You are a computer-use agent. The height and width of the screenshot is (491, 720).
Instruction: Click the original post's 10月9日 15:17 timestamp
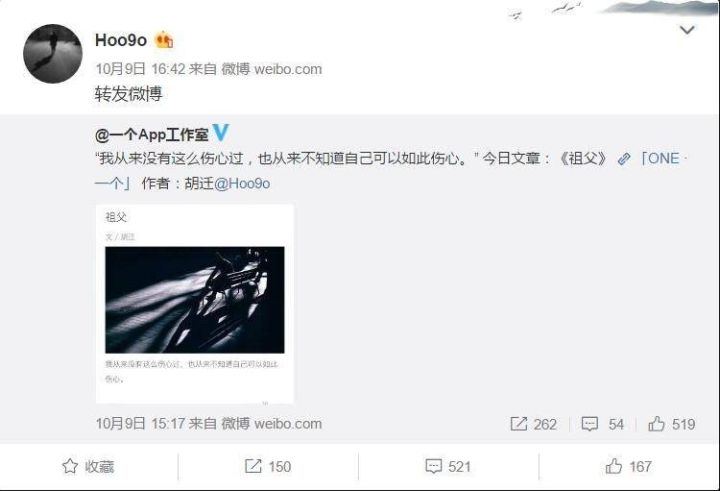point(140,423)
